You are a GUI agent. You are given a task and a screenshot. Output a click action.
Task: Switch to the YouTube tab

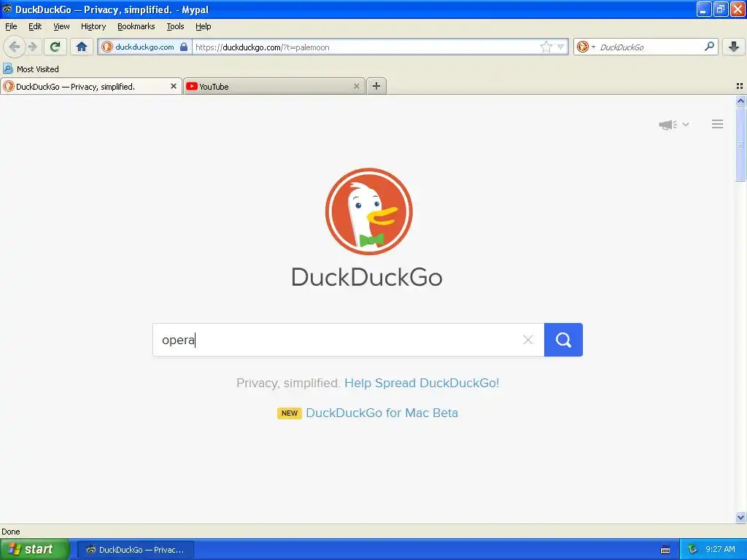pos(274,86)
